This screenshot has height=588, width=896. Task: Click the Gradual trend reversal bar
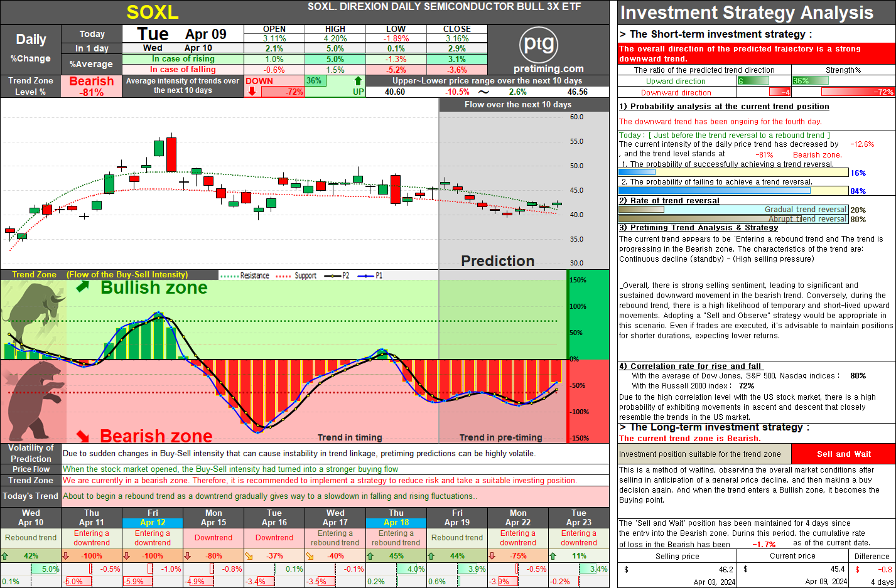click(x=733, y=210)
